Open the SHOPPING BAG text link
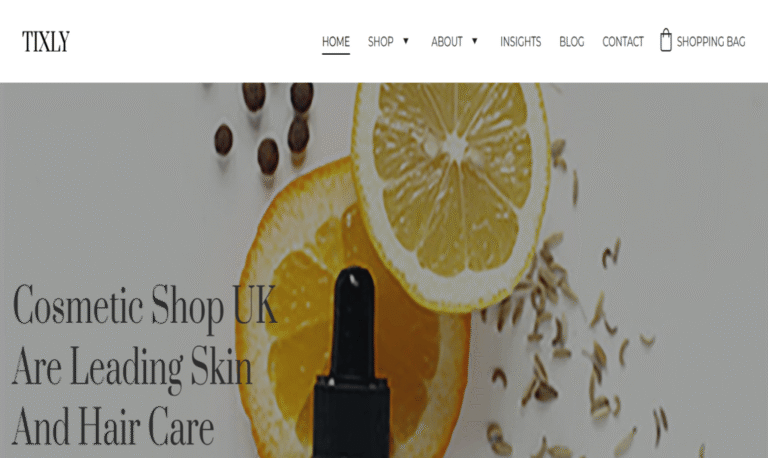768x458 pixels. [x=711, y=42]
